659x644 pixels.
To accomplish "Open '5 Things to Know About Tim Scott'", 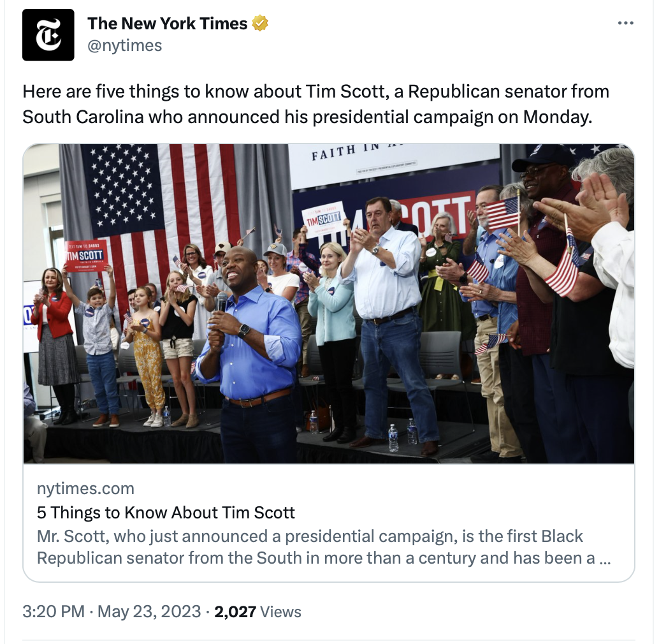I will click(166, 513).
